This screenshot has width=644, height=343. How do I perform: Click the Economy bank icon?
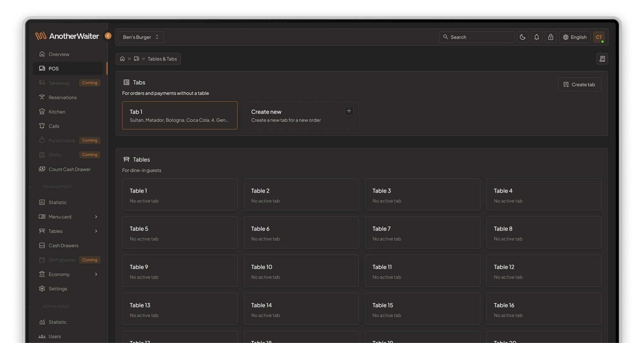42,274
